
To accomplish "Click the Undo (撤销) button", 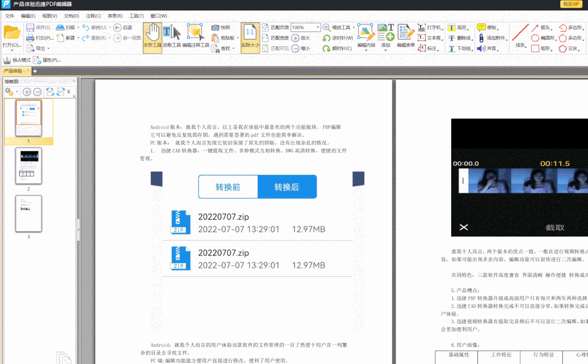I will pyautogui.click(x=94, y=27).
